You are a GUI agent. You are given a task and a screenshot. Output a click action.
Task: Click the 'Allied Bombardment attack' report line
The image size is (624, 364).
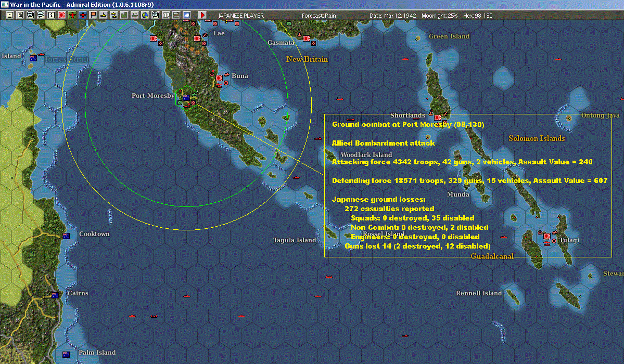pyautogui.click(x=383, y=143)
